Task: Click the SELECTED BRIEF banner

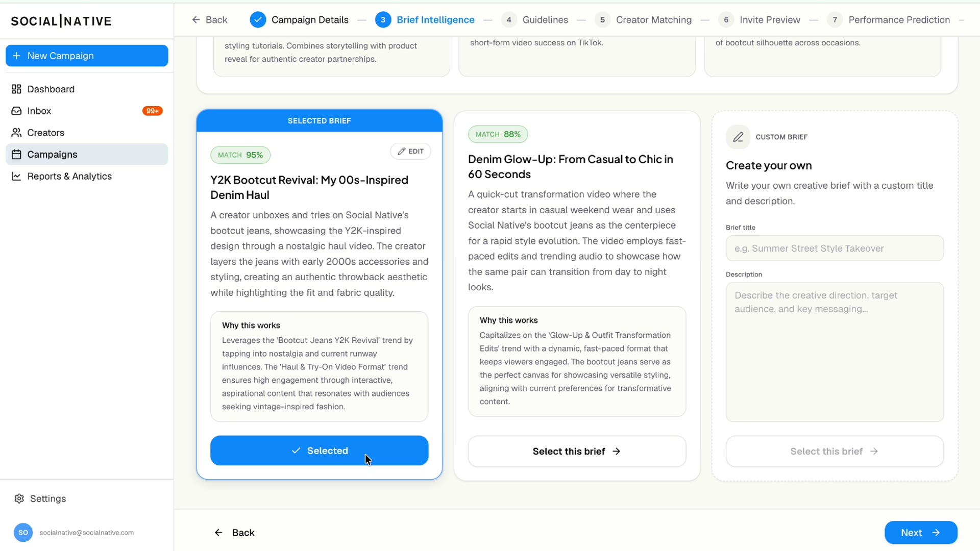Action: coord(319,121)
